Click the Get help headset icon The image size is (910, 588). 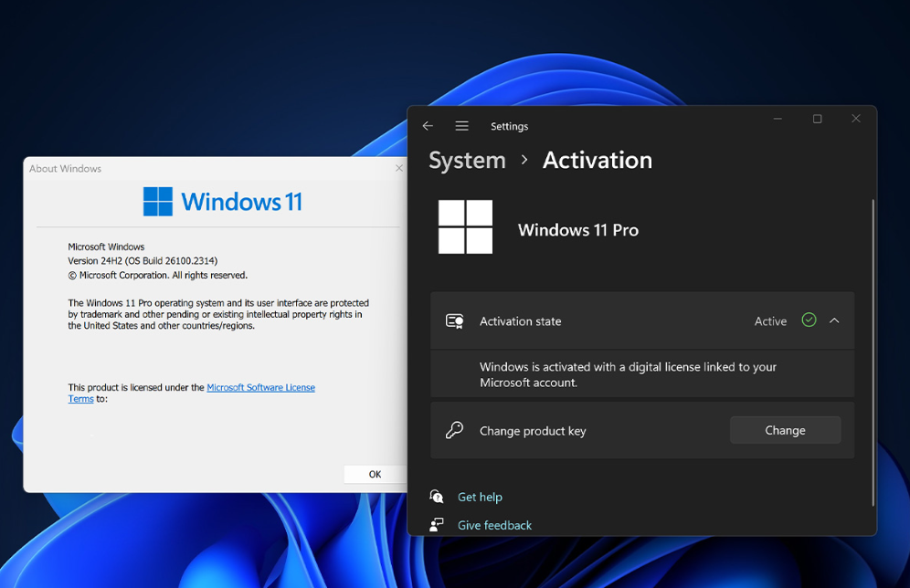click(436, 496)
